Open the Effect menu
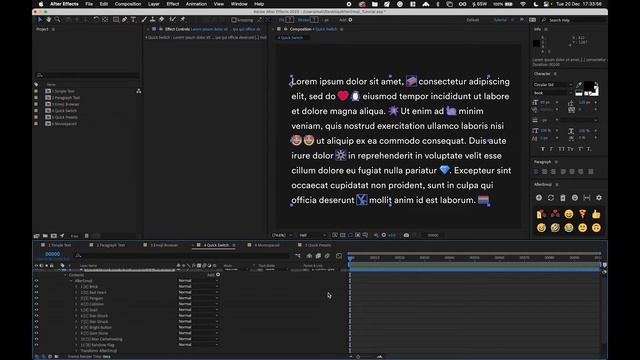 pos(173,4)
